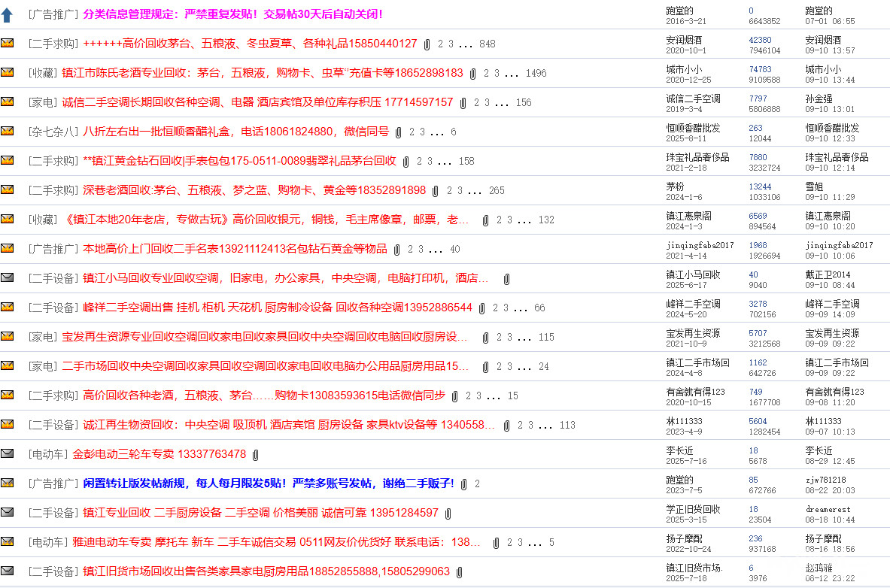Click the [杂七杂八] category tag
The height and width of the screenshot is (588, 890).
53,132
